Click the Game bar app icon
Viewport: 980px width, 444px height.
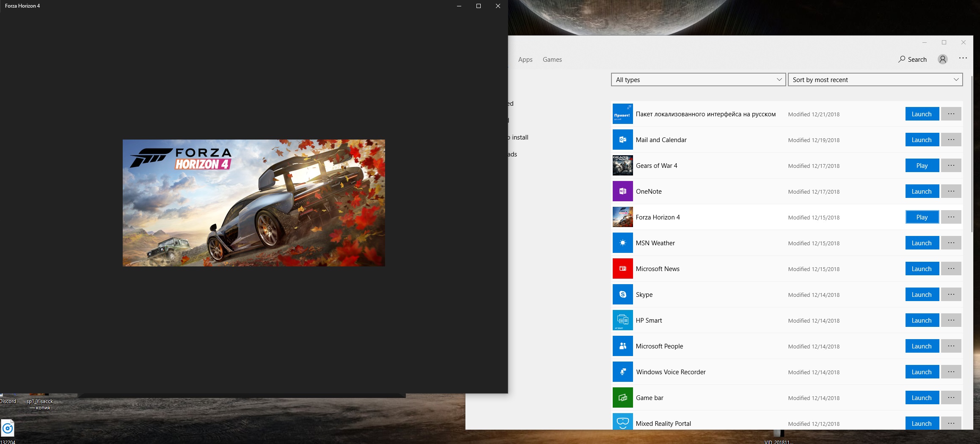click(622, 398)
